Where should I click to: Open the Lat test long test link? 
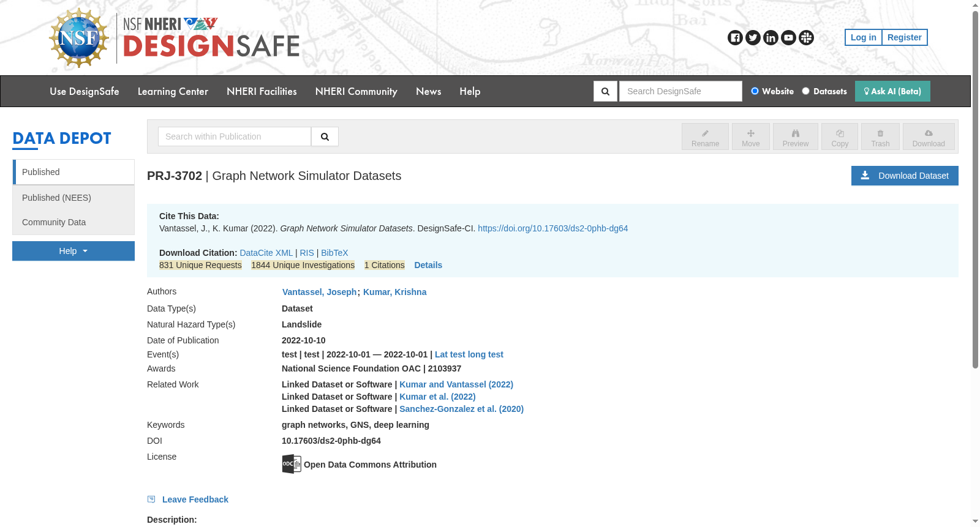pos(469,354)
